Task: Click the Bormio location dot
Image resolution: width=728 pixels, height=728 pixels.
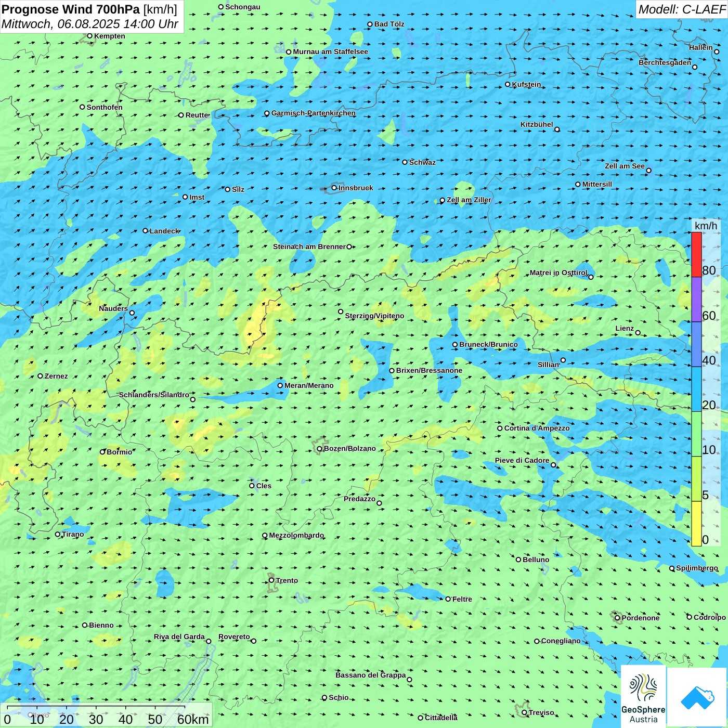Action: point(102,452)
